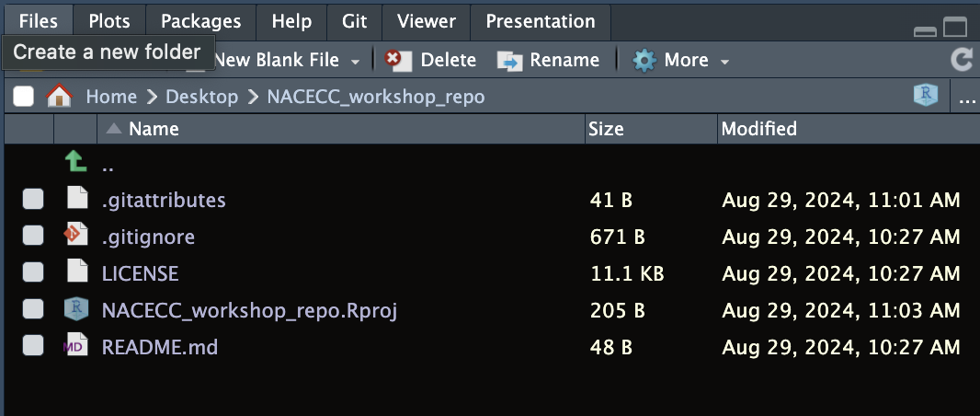The width and height of the screenshot is (980, 416).
Task: Tick the LICENSE file checkbox
Action: tap(33, 273)
